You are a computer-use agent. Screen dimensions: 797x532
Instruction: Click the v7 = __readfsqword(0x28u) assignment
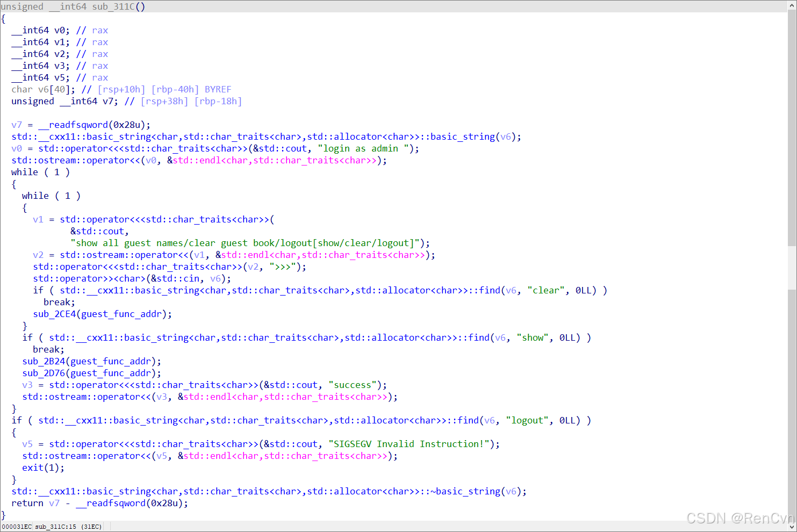(81, 125)
